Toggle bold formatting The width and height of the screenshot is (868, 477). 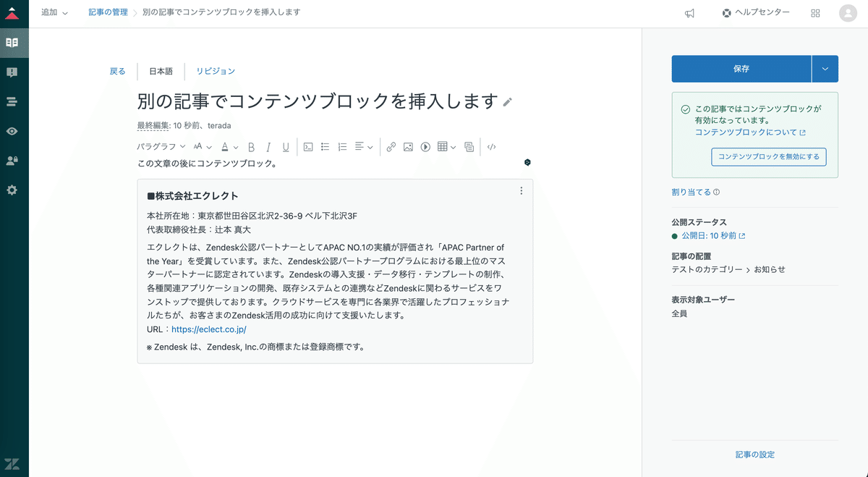[252, 147]
